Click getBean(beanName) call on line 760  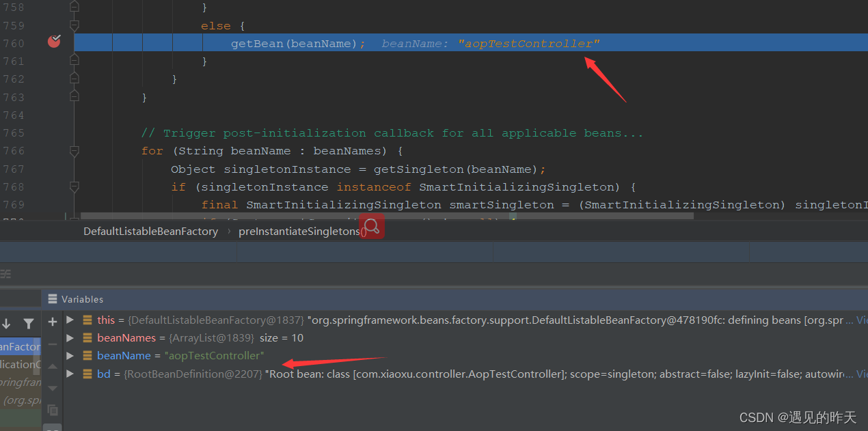point(294,43)
